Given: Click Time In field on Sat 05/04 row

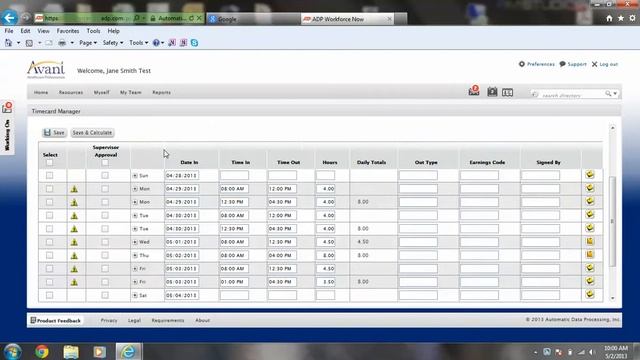Looking at the screenshot, I should click(234, 295).
